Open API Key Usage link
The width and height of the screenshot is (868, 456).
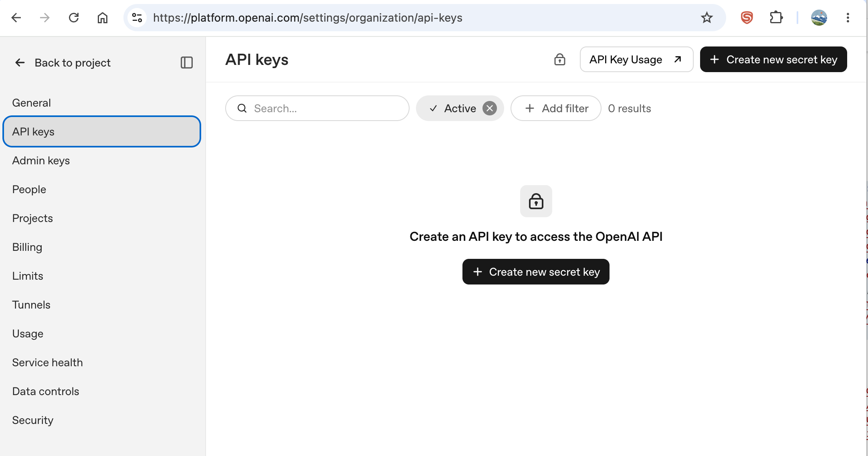pyautogui.click(x=636, y=59)
